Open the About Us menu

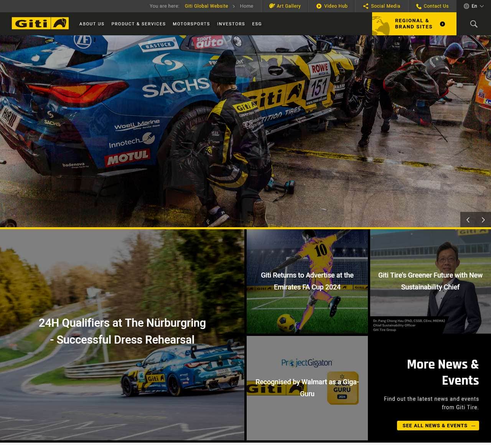[92, 24]
